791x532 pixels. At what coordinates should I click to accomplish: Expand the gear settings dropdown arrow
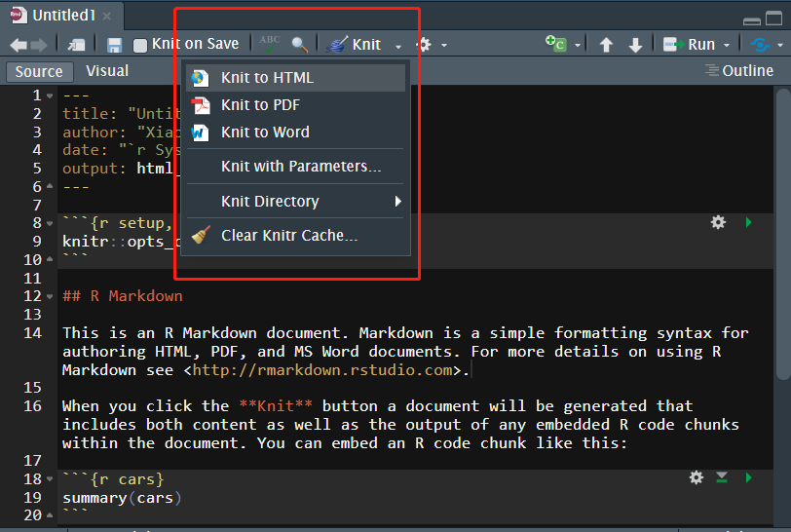[444, 46]
